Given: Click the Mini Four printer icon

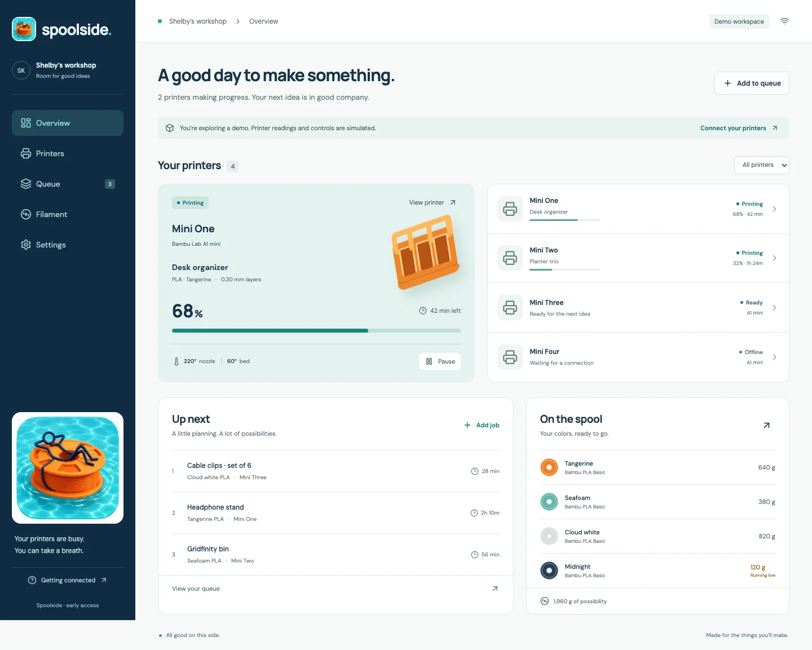Looking at the screenshot, I should [510, 357].
